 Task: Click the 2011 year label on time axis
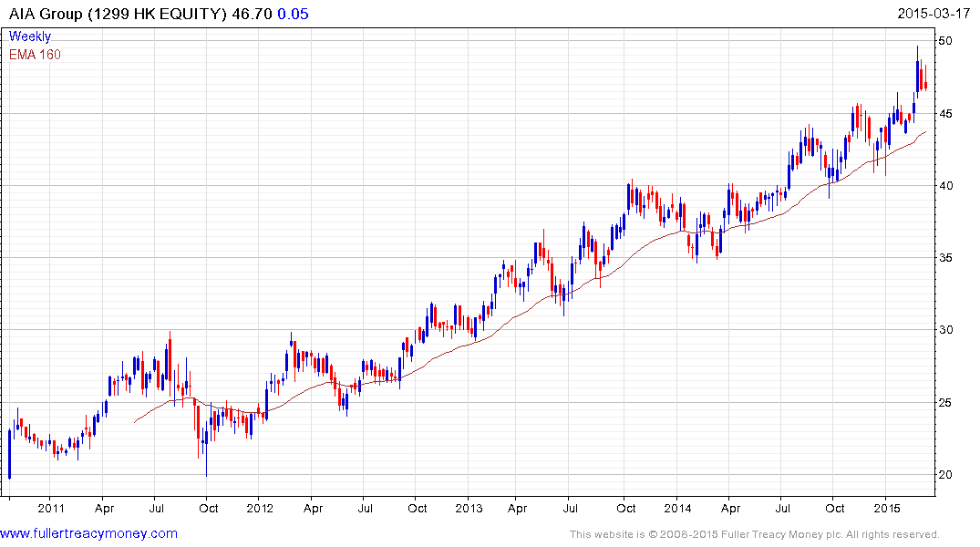(51, 507)
